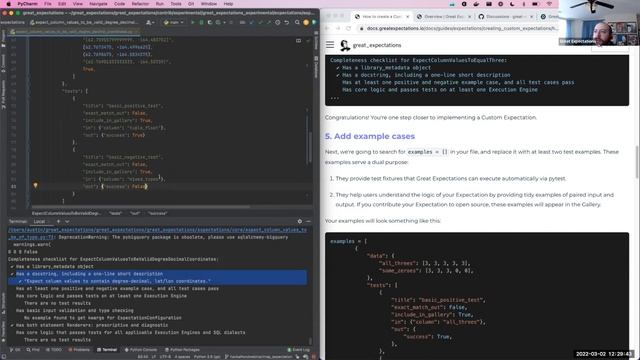Close the 'How to create' browser tab
Image resolution: width=640 pixels, height=360 pixels.
tap(407, 17)
